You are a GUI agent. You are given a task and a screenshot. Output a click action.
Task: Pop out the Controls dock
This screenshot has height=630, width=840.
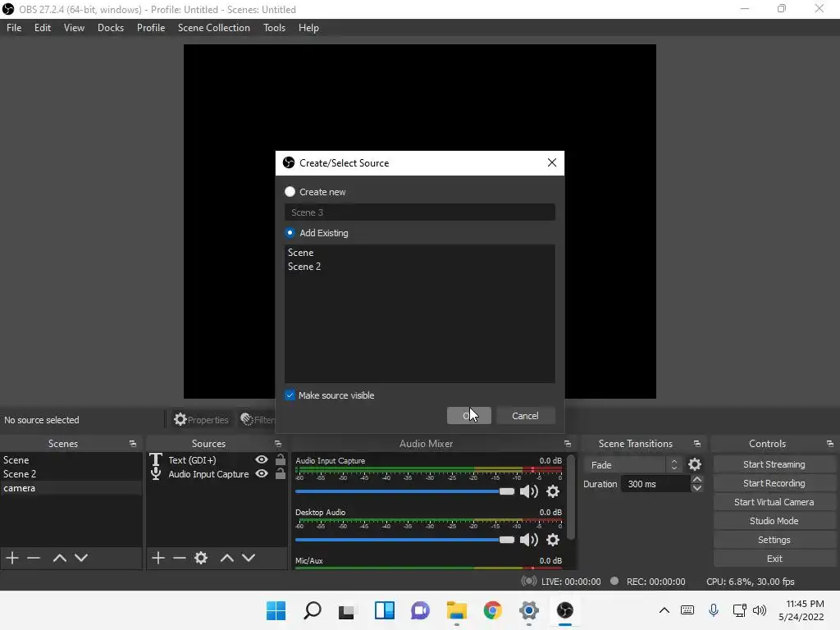click(x=830, y=444)
